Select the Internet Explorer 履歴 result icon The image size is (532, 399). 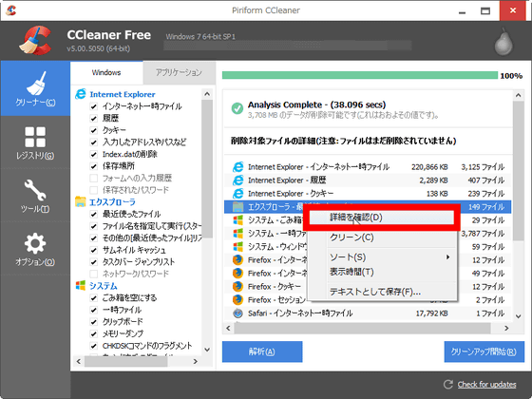pos(237,180)
